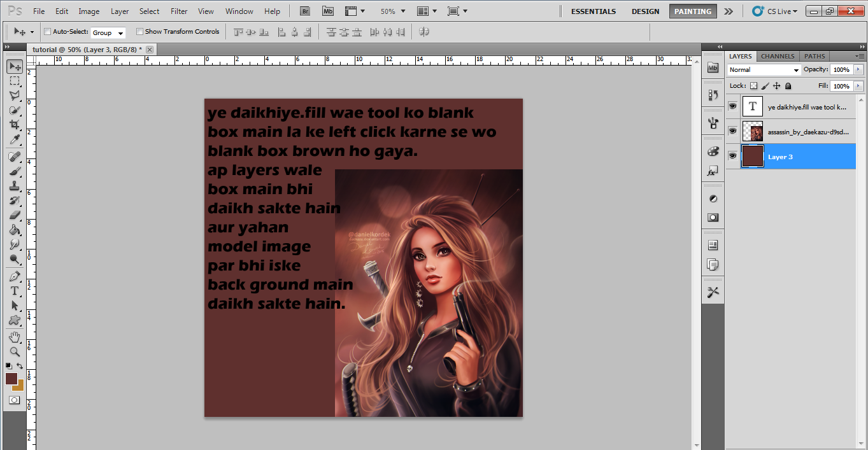
Task: Swap foreground and background colors
Action: click(20, 365)
